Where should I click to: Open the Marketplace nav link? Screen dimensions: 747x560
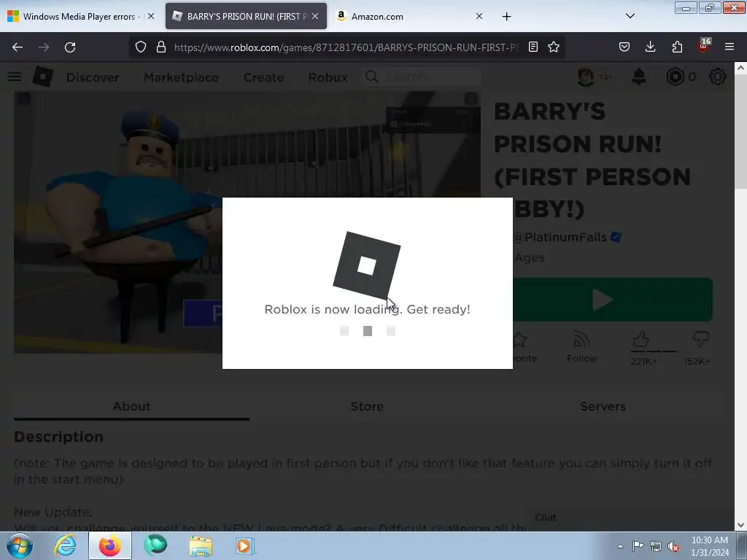pos(182,77)
